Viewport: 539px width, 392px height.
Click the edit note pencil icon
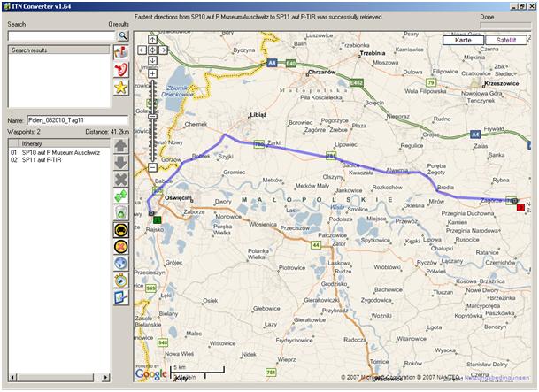pyautogui.click(x=121, y=297)
